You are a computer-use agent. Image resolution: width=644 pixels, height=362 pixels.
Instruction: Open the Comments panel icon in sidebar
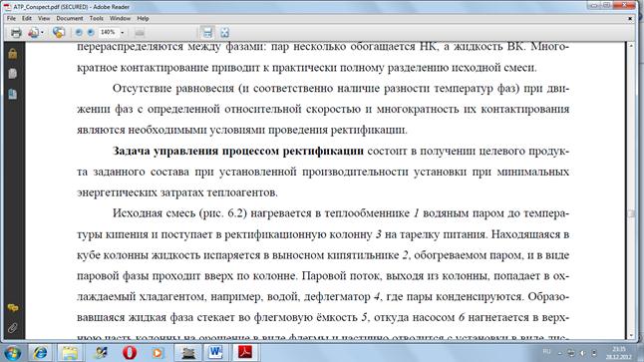tap(13, 308)
